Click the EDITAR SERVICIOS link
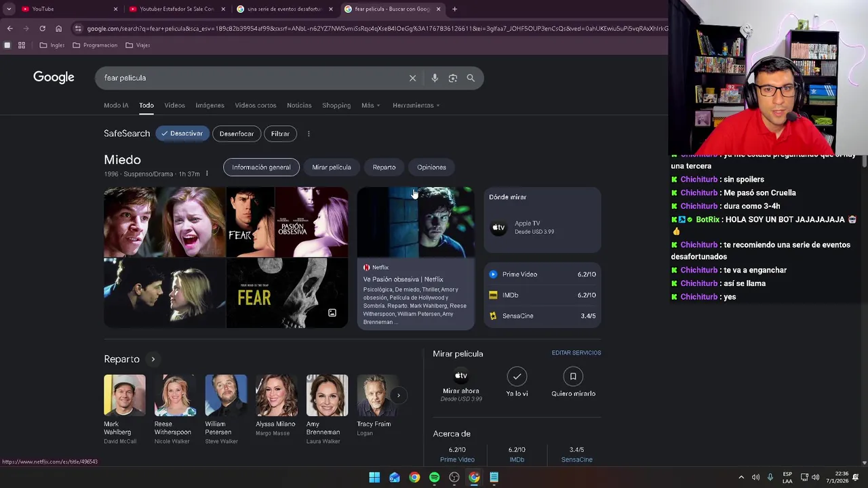The image size is (868, 488). [576, 353]
